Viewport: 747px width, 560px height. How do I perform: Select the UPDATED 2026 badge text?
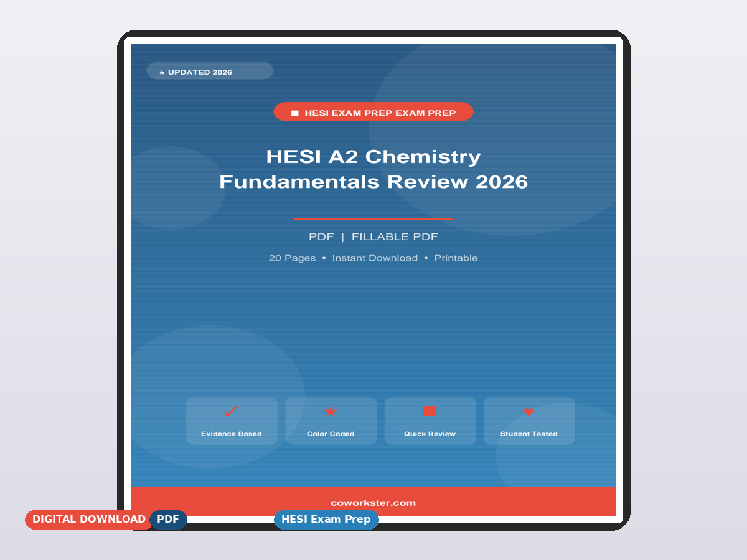coord(200,72)
